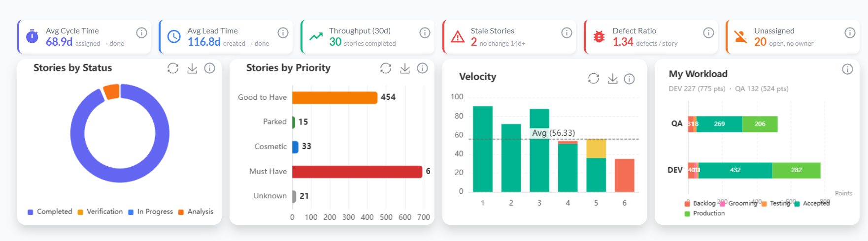Screen dimensions: 868x241
Task: Toggle Verification legend item
Action: 100,211
